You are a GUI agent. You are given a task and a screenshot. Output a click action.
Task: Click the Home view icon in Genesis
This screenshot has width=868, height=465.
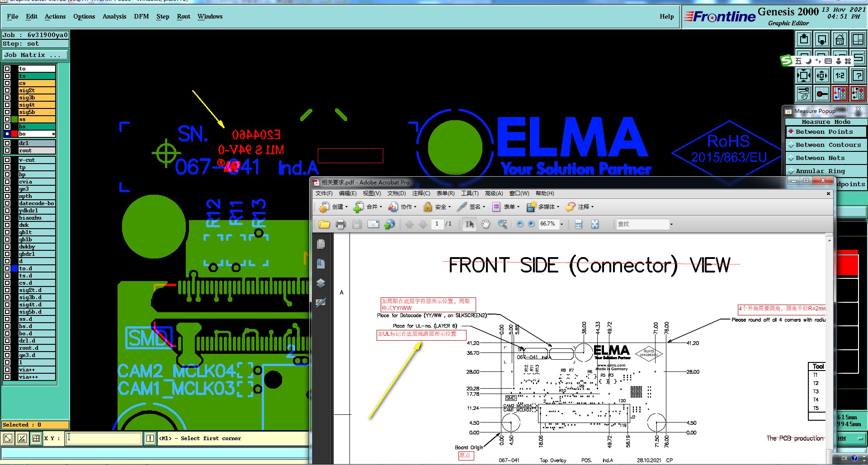click(x=840, y=39)
